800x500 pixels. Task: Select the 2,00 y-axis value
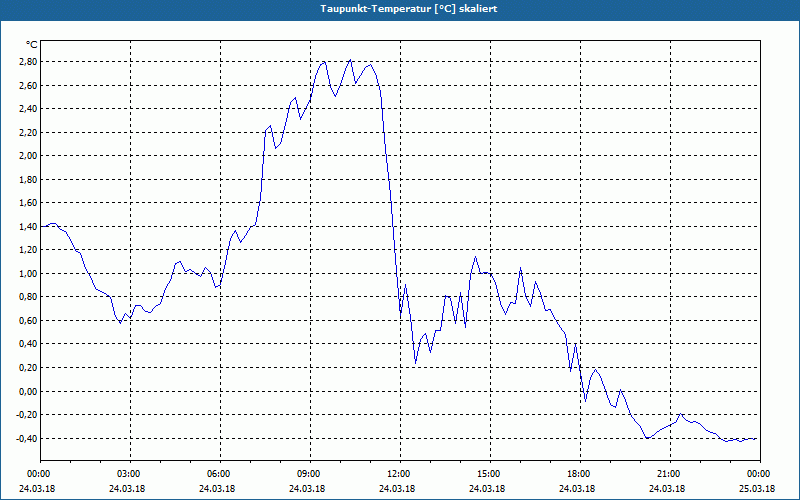coord(28,156)
